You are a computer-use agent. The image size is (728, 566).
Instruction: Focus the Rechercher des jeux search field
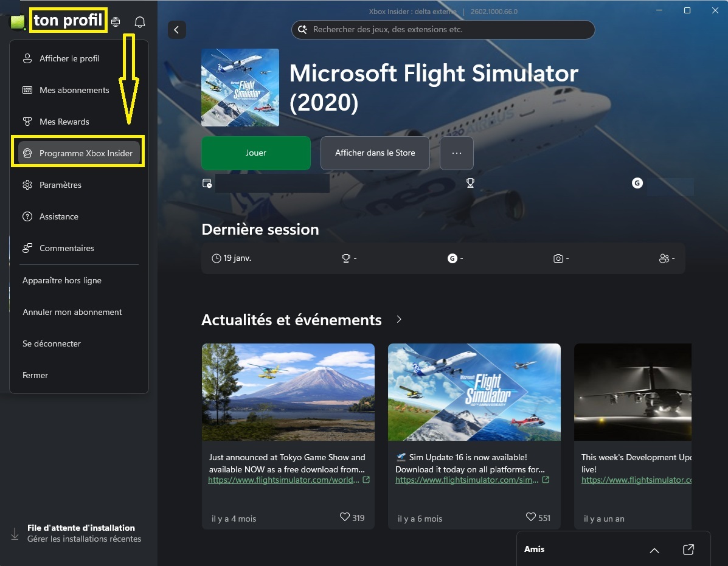point(443,30)
